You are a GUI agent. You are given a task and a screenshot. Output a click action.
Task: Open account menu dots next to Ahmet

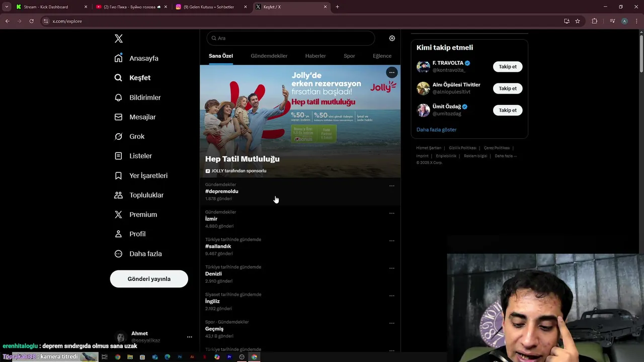pyautogui.click(x=190, y=337)
